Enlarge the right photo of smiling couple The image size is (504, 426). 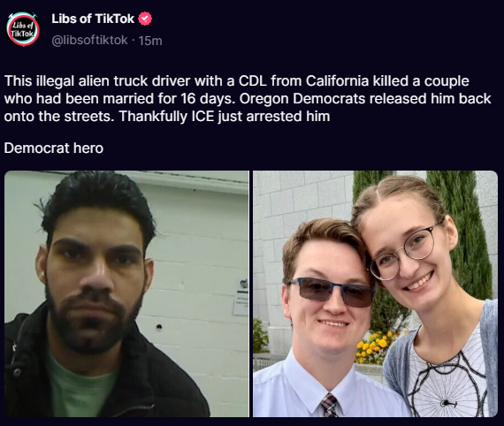(x=375, y=293)
